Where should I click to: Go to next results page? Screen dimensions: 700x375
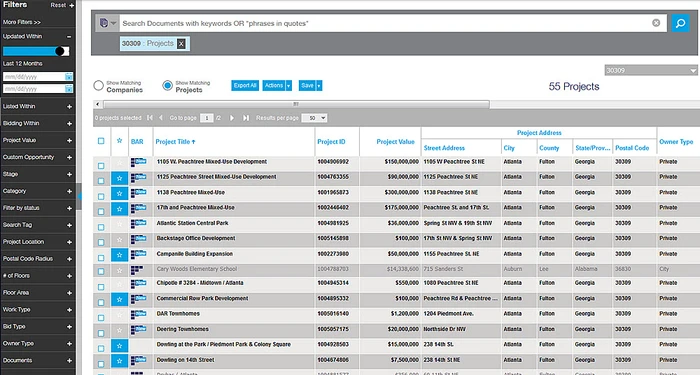coord(232,118)
